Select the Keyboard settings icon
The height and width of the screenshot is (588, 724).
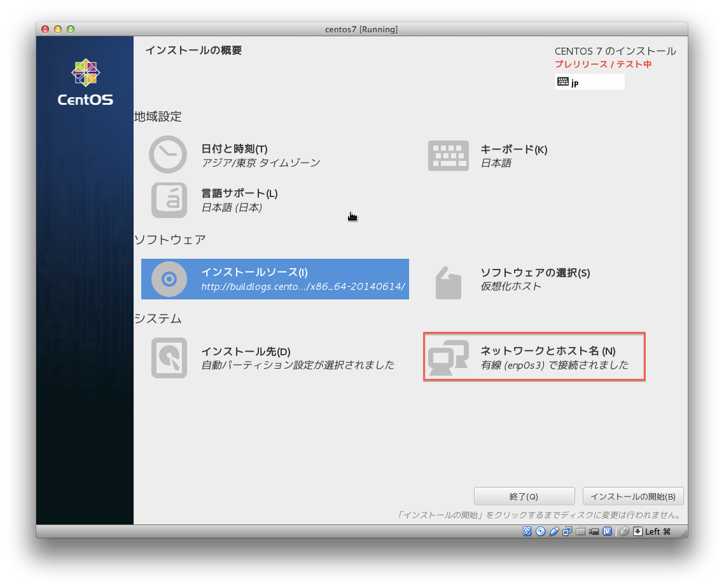tap(449, 156)
